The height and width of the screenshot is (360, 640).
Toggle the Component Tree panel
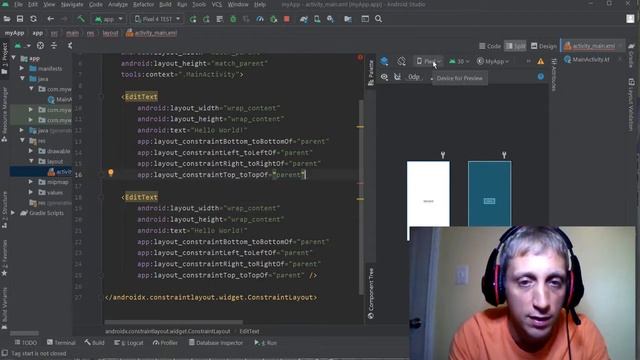[x=371, y=293]
